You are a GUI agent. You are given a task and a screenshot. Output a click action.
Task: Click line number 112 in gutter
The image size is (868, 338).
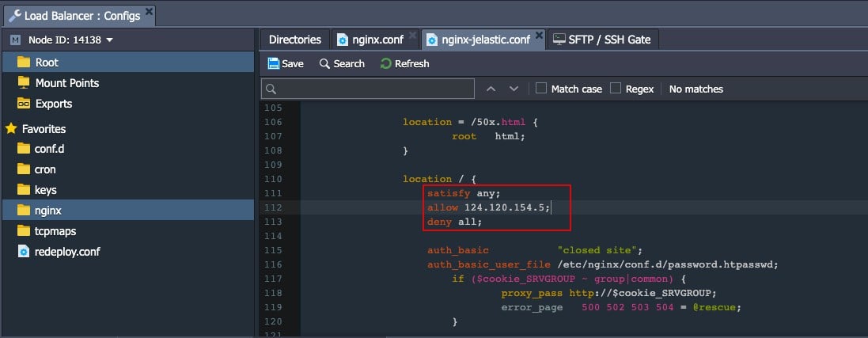(x=273, y=207)
